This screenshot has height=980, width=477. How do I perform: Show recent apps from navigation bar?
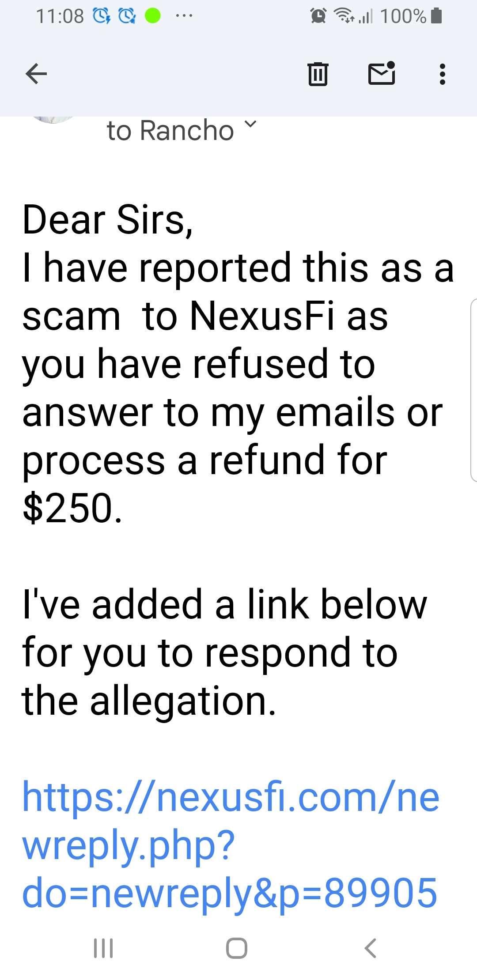(x=104, y=948)
